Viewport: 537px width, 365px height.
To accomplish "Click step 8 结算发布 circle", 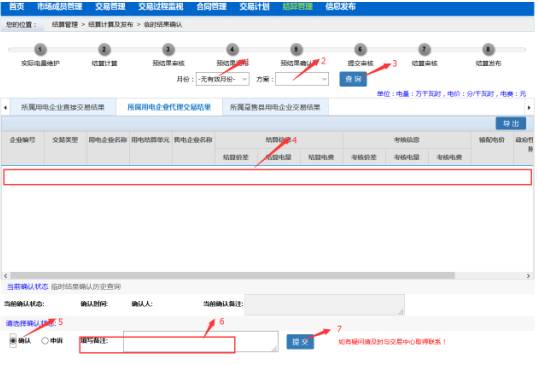I will tap(488, 50).
